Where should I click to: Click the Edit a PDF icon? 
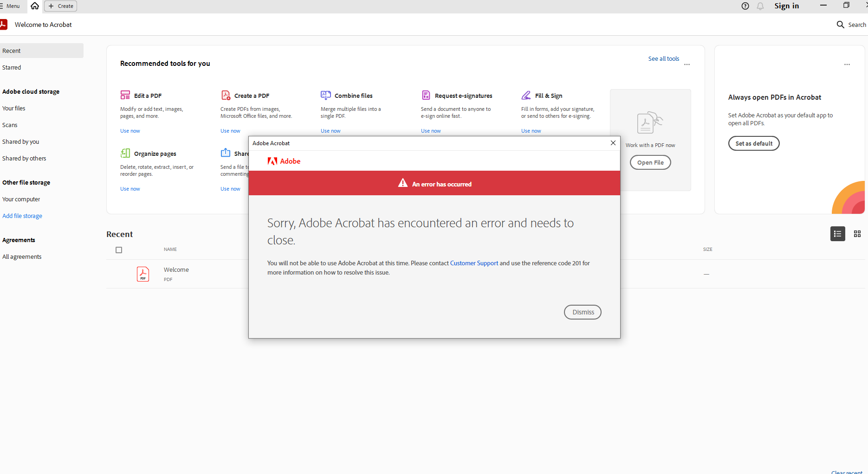125,95
